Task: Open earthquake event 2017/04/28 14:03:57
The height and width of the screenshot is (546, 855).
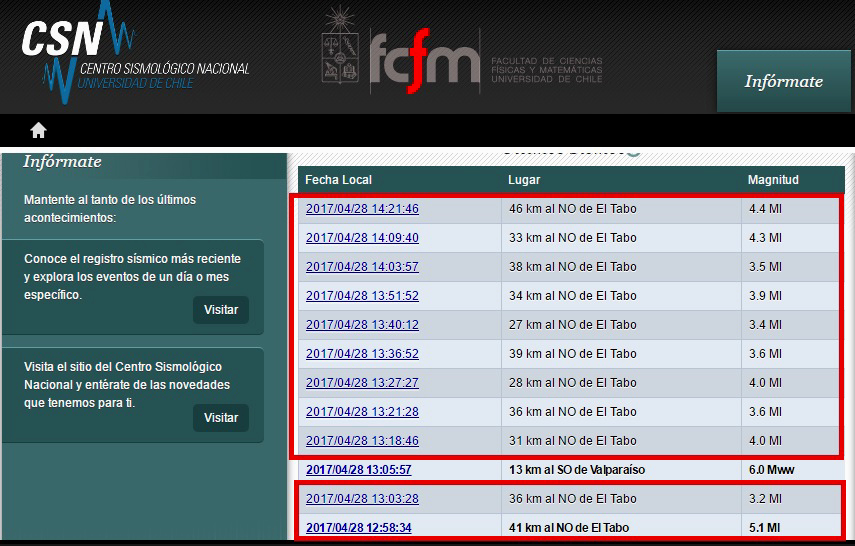Action: pyautogui.click(x=362, y=267)
